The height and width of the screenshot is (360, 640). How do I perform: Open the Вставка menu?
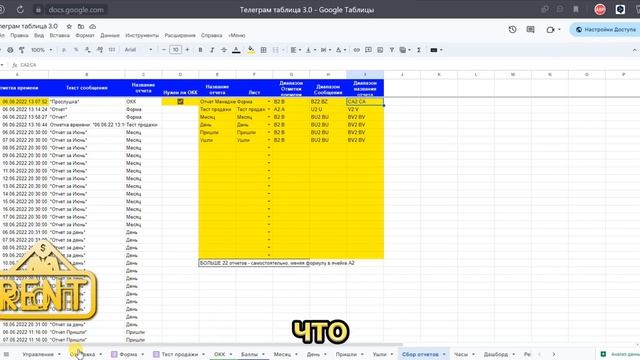(60, 36)
